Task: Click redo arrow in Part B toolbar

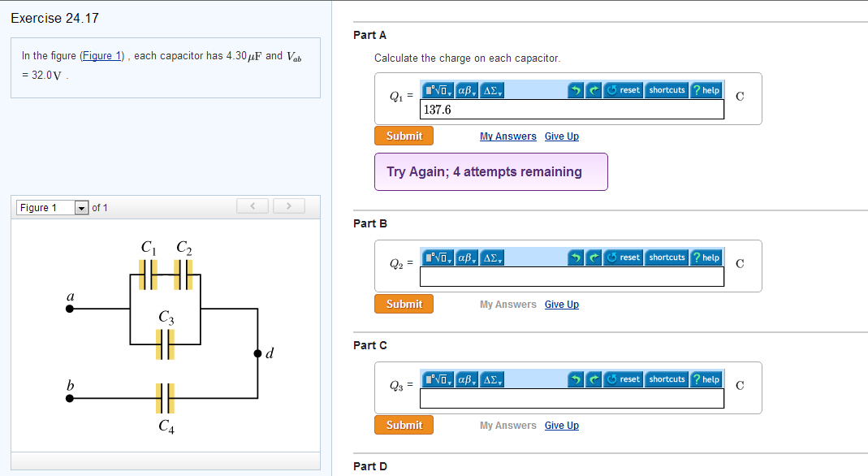Action: pyautogui.click(x=594, y=257)
